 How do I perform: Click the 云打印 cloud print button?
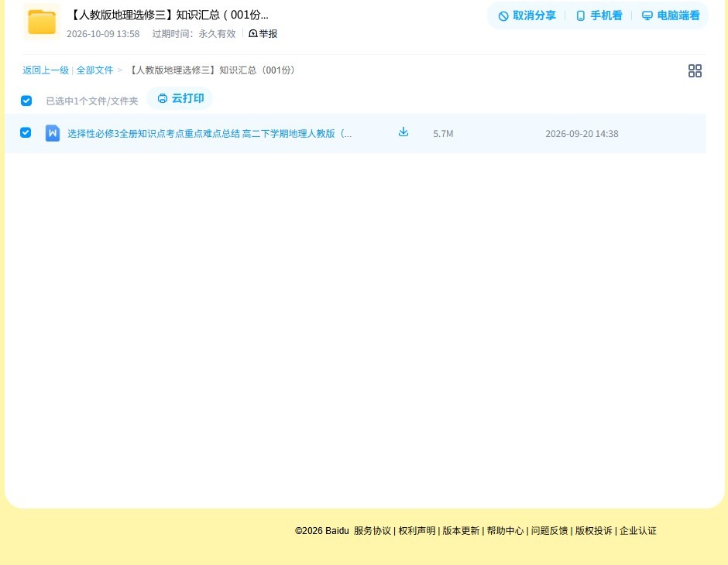click(x=180, y=98)
